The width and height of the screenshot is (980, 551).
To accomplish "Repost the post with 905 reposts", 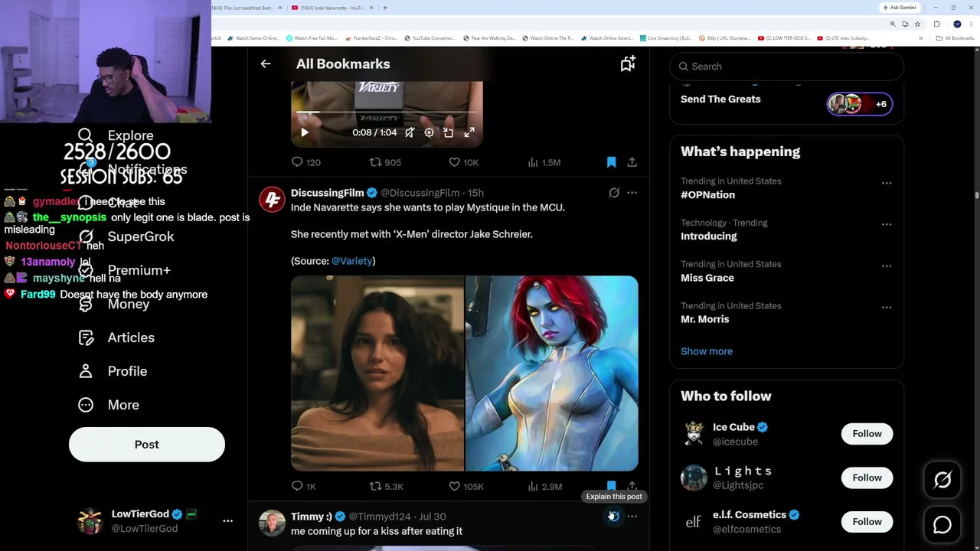I will coord(385,162).
